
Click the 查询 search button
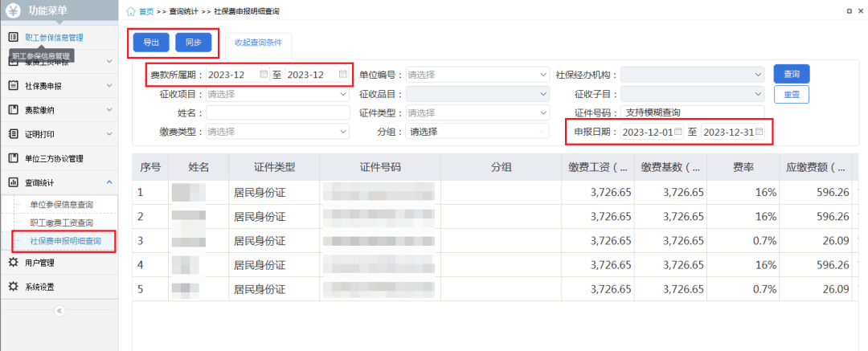tap(791, 74)
